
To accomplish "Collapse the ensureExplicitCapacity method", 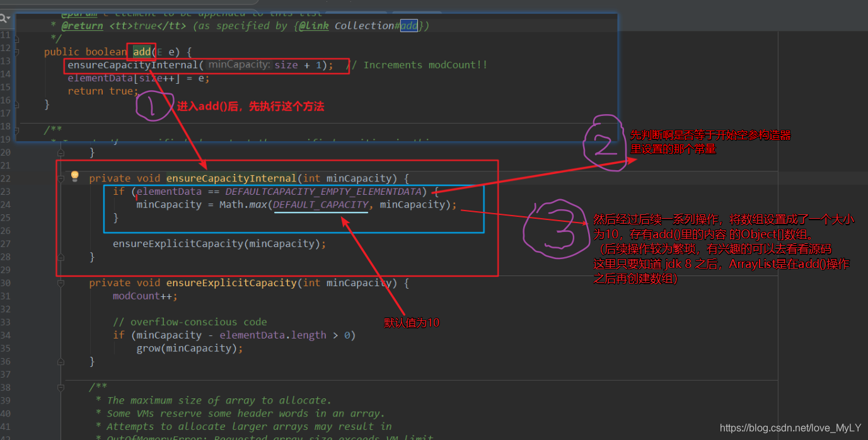I will point(60,282).
